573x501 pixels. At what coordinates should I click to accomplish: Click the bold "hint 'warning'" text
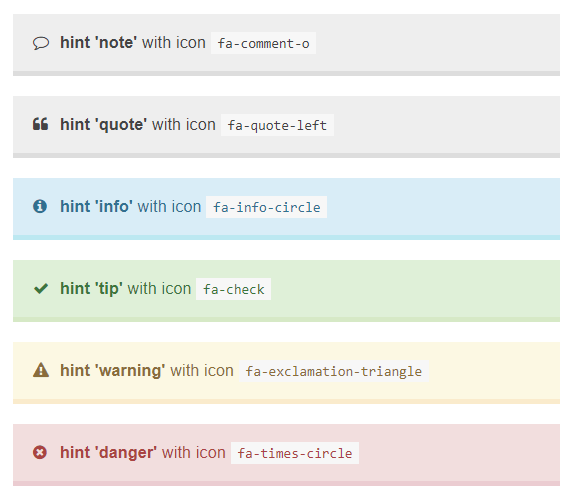point(113,371)
